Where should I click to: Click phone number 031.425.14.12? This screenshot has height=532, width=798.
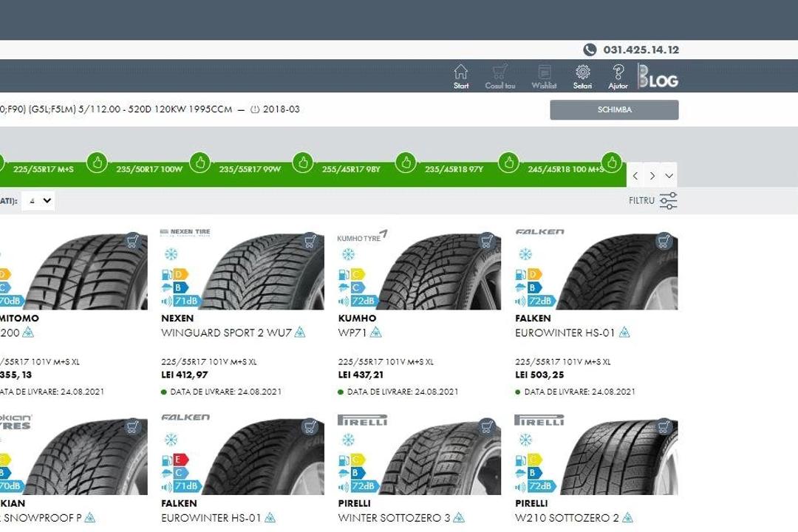[641, 50]
